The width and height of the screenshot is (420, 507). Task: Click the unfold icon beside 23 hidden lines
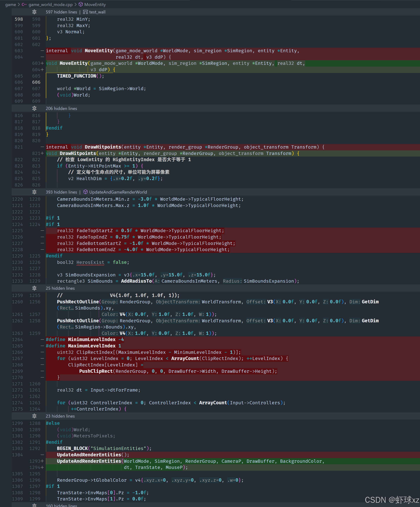(x=34, y=416)
